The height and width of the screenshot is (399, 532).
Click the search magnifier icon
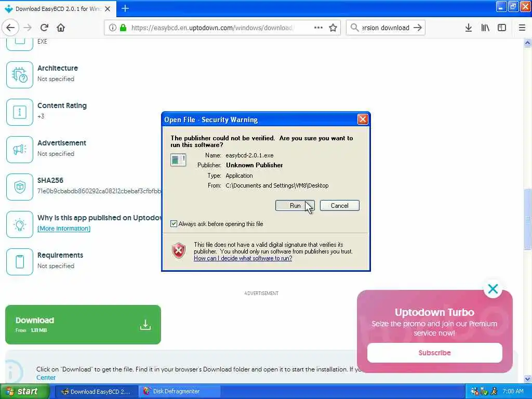354,28
